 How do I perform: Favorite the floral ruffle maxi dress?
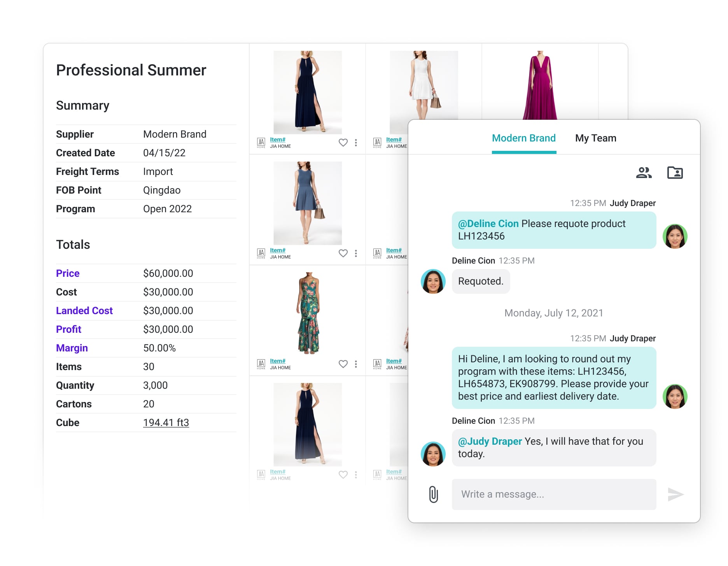point(343,364)
